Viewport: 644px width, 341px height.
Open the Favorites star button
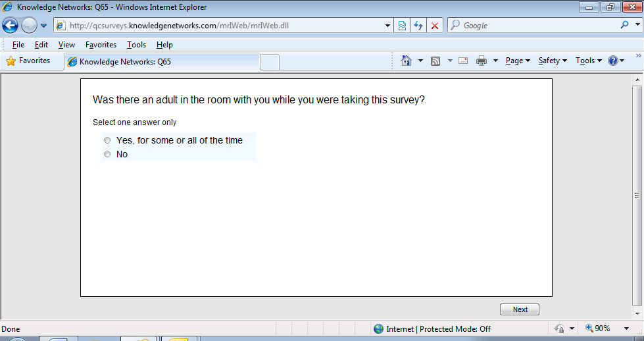point(28,61)
